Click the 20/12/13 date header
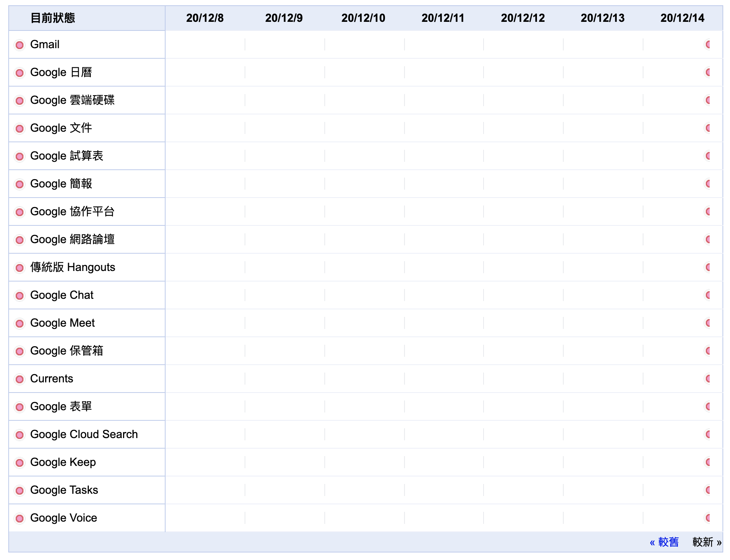 [x=603, y=18]
